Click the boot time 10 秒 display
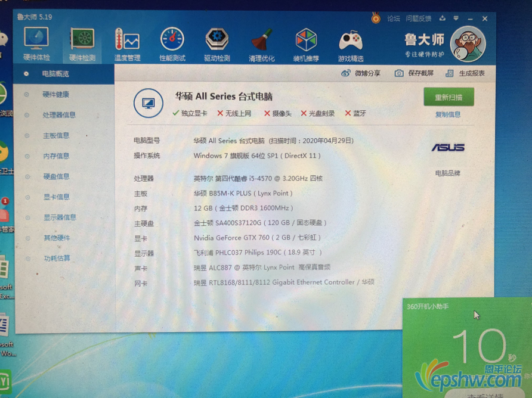 484,346
